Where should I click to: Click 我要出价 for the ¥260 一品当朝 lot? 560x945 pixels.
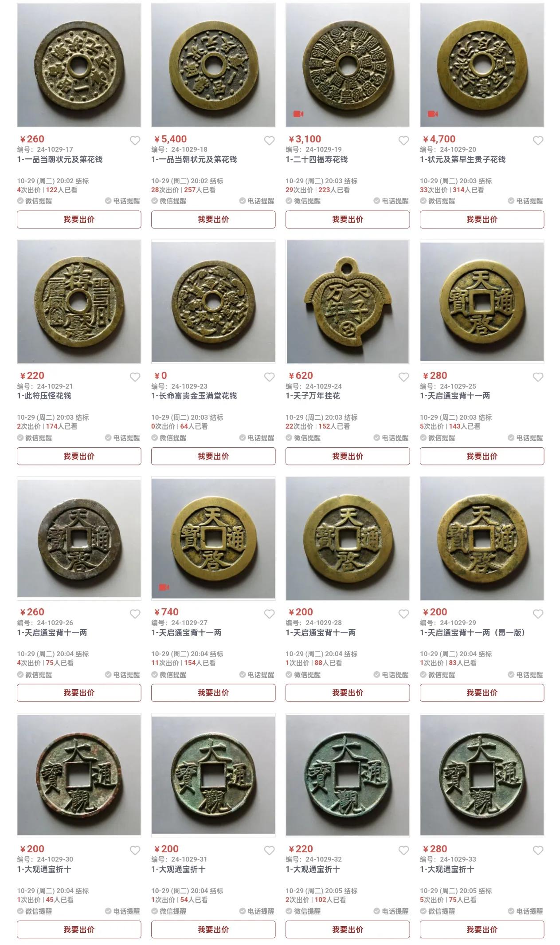[x=79, y=219]
